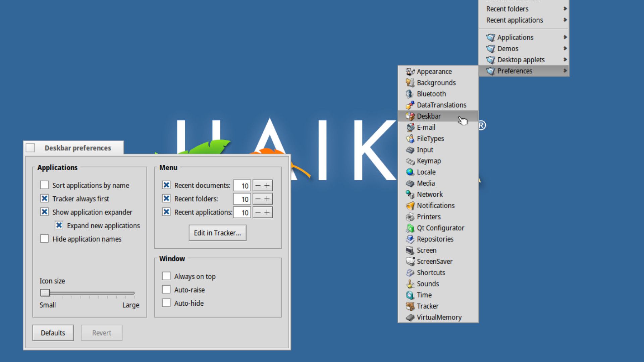The image size is (644, 362).
Task: Decrease Recent documents count with minus
Action: [x=258, y=185]
